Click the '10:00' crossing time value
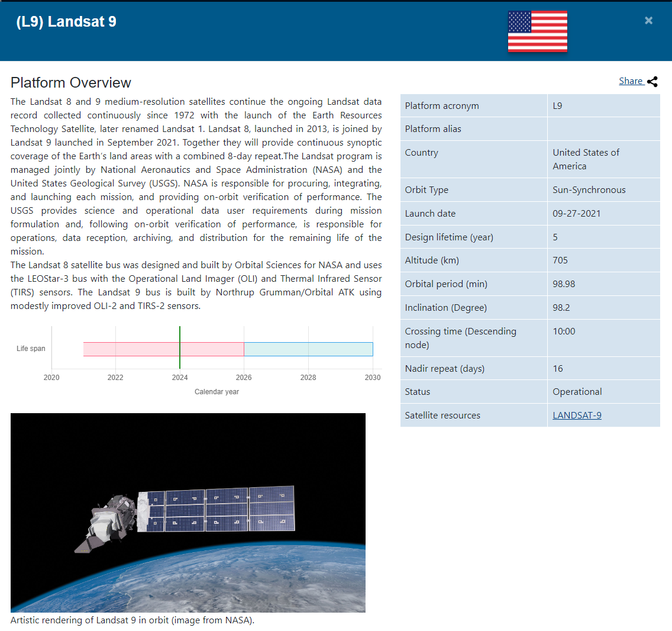Viewport: 672px width, 631px height. pyautogui.click(x=564, y=331)
